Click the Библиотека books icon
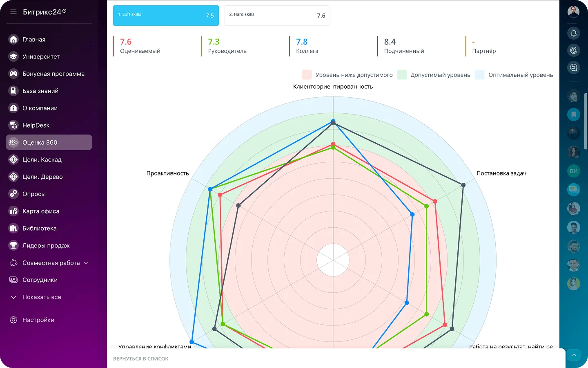Image resolution: width=588 pixels, height=368 pixels. [13, 228]
